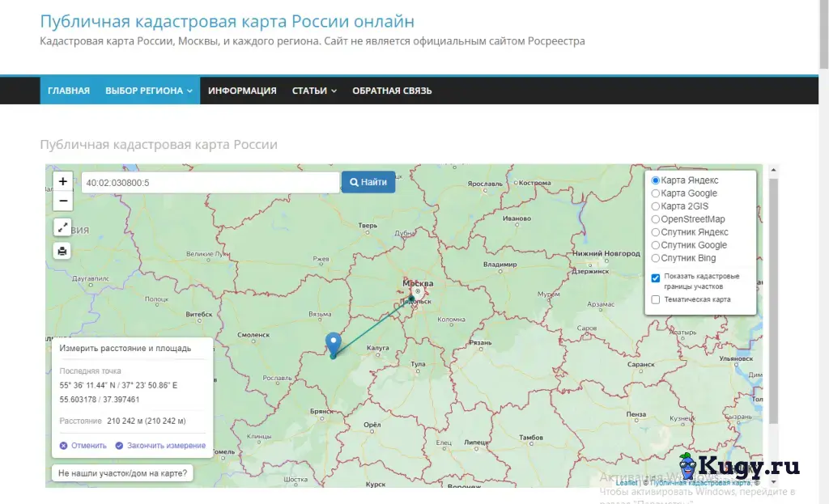Image resolution: width=829 pixels, height=504 pixels.
Task: Click the Тамбов city label on map
Action: click(531, 438)
